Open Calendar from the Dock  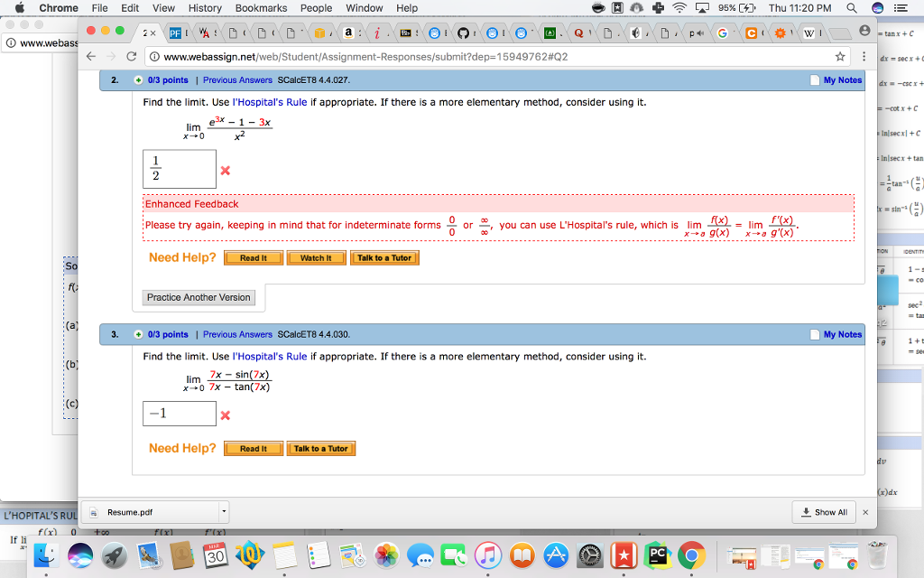(216, 555)
